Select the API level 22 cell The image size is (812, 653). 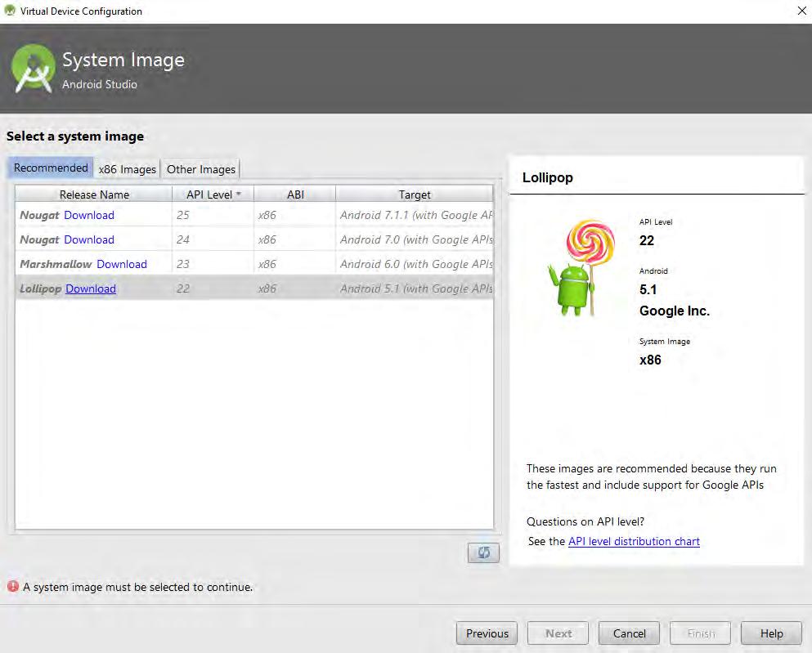click(x=213, y=288)
